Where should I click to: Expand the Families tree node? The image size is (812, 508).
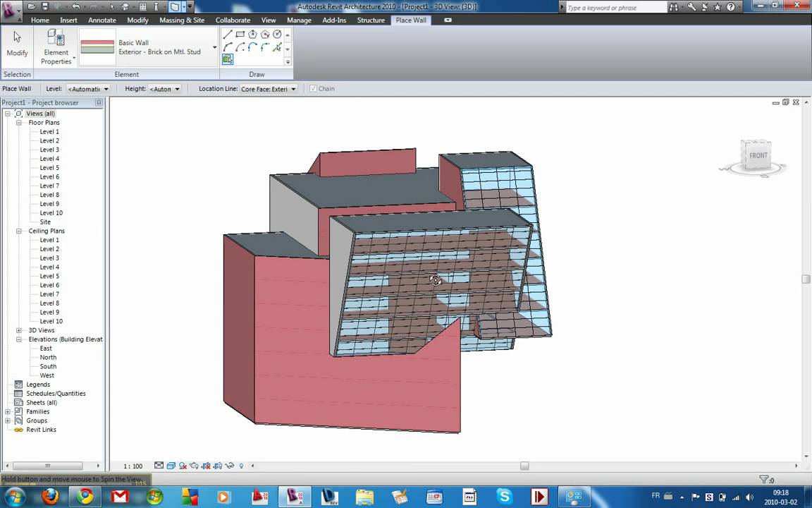pos(7,411)
